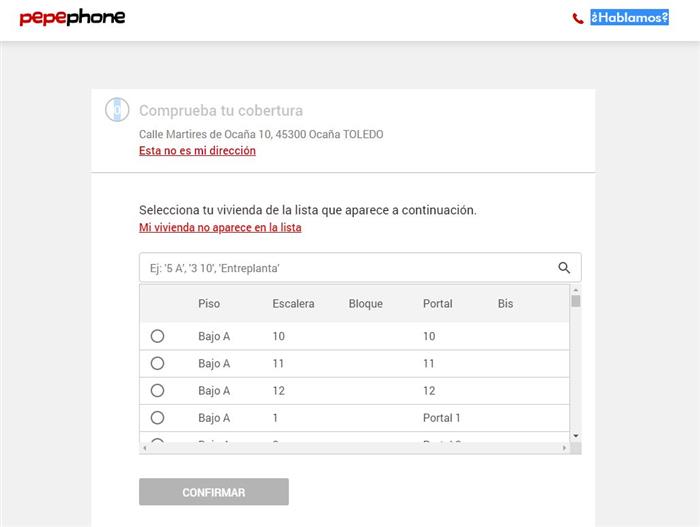
Task: Select radio for Bajo A Escalera 10
Action: click(157, 336)
